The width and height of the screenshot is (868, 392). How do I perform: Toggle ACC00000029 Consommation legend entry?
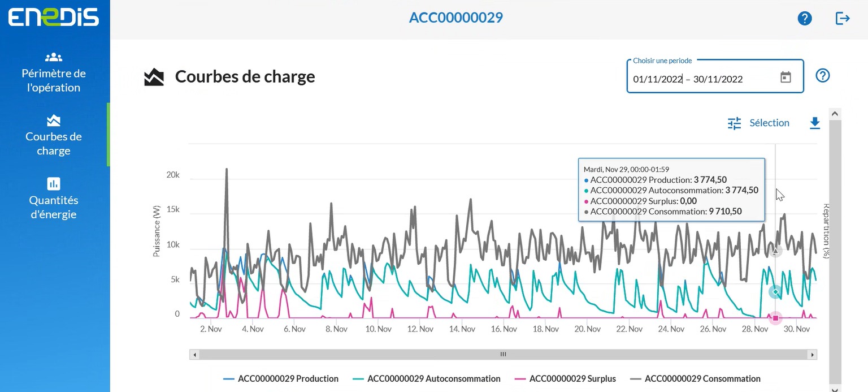pos(695,378)
